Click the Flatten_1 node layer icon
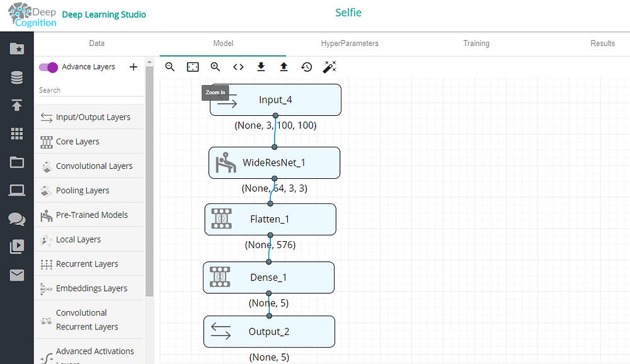 221,219
